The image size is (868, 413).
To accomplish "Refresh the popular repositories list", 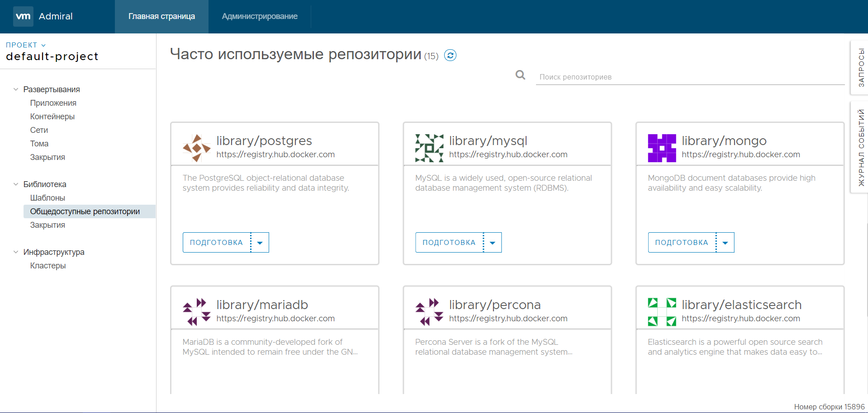I will (450, 55).
